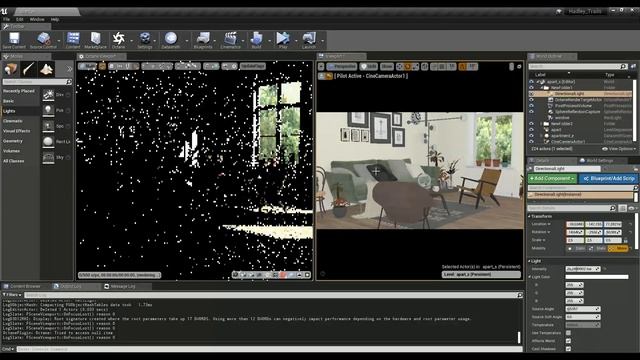Screen dimensions: 640x360
Task: Collapse the Light section
Action: (x=529, y=261)
